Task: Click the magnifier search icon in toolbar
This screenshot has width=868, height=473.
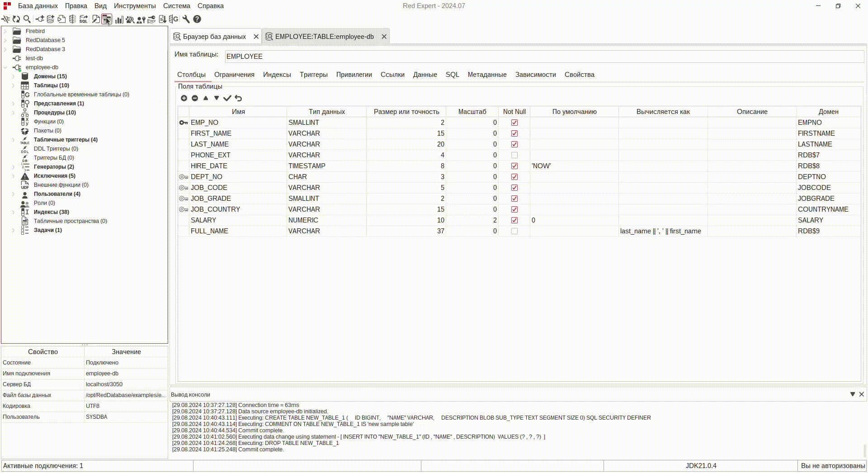Action: pos(27,19)
